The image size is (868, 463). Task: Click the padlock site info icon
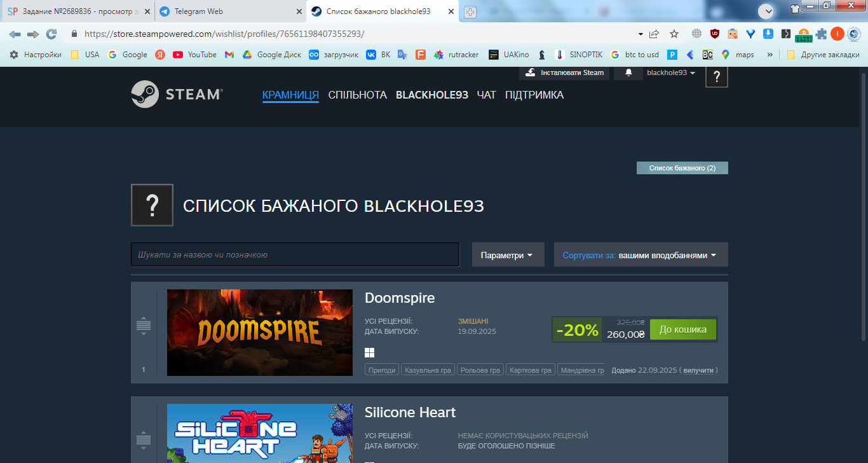coord(74,34)
